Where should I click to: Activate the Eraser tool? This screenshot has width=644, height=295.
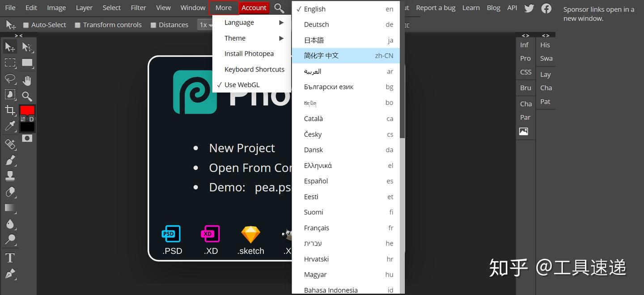tap(10, 192)
